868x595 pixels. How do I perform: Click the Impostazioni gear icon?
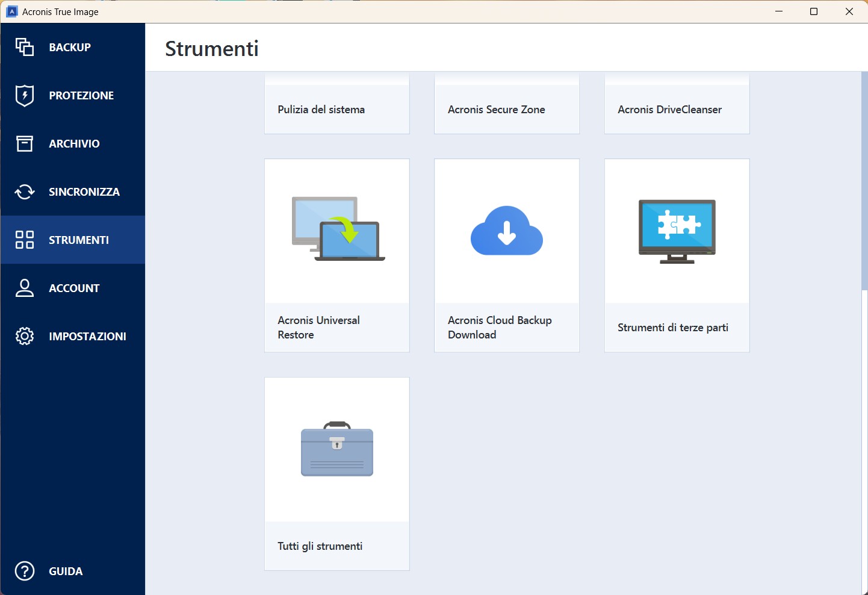pos(25,336)
